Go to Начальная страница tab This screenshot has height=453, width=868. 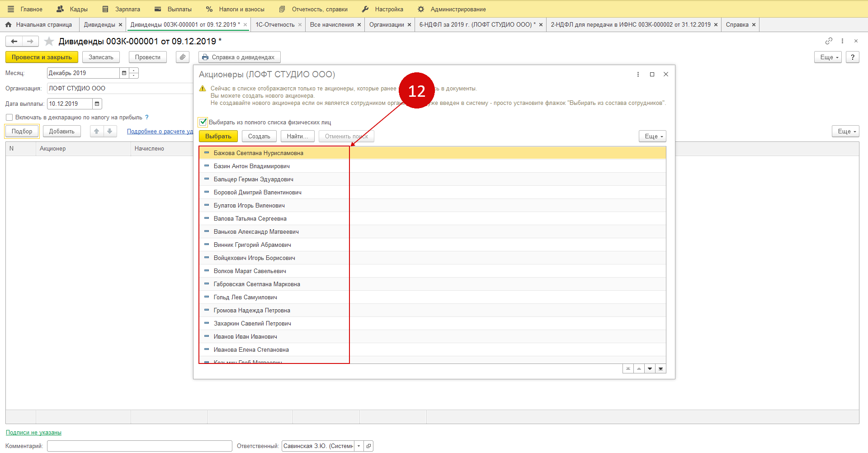click(x=39, y=24)
